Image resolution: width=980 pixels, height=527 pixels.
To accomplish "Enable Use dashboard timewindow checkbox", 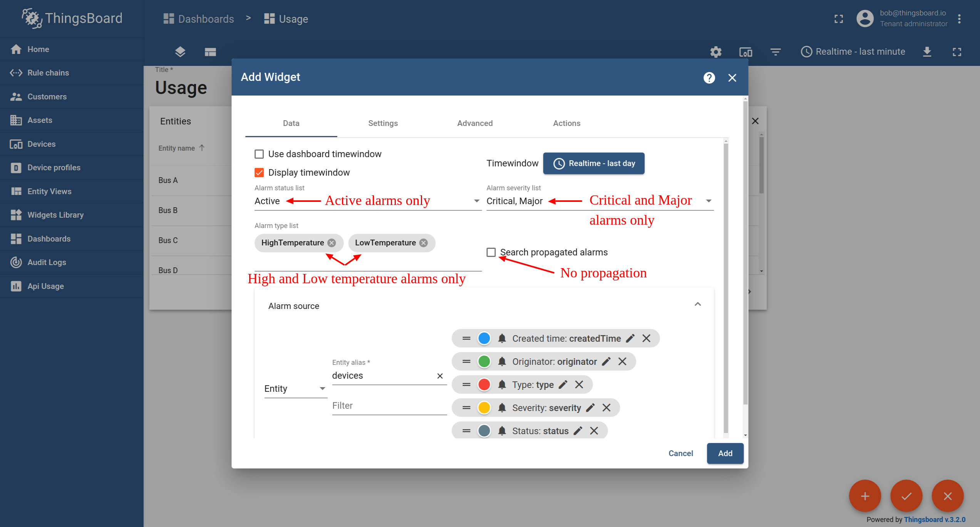I will click(x=259, y=154).
